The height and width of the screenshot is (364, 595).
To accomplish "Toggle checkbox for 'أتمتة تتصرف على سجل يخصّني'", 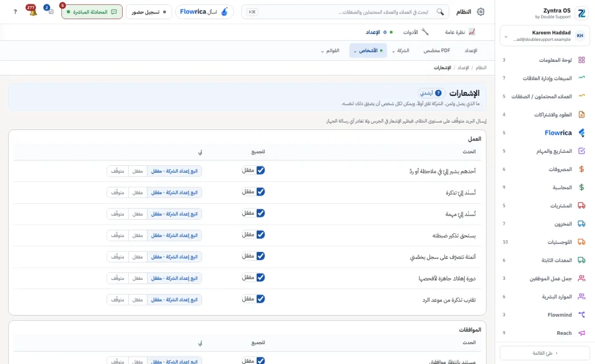I will click(260, 256).
